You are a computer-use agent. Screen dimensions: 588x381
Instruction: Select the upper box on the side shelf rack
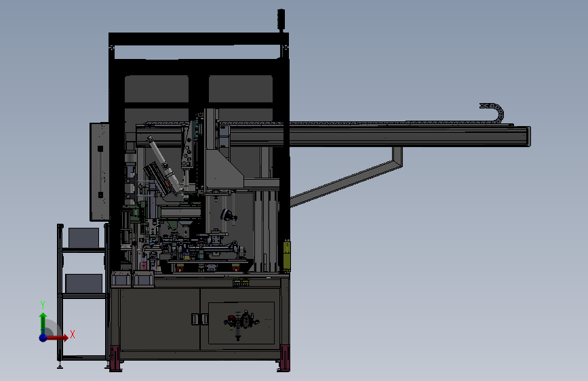(x=83, y=238)
